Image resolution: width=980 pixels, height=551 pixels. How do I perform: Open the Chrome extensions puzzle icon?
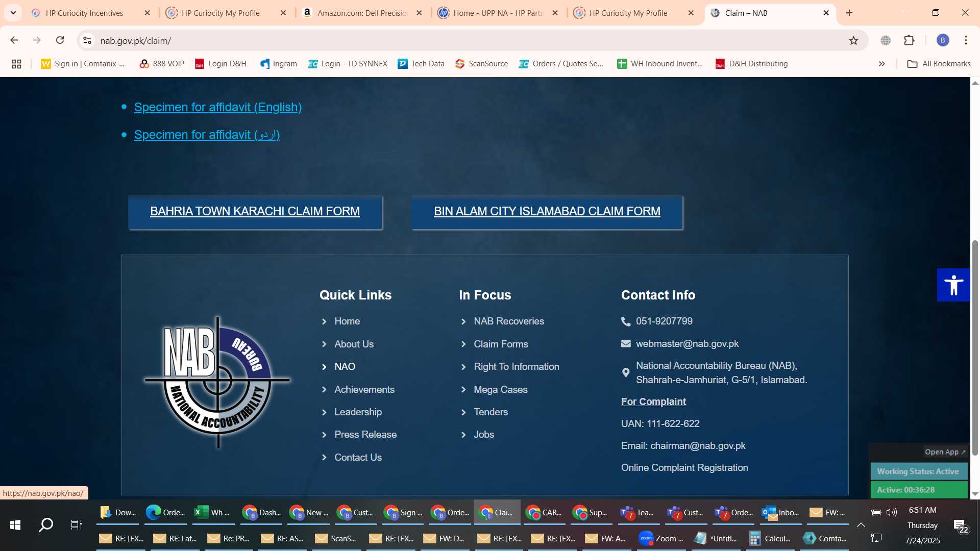[909, 40]
